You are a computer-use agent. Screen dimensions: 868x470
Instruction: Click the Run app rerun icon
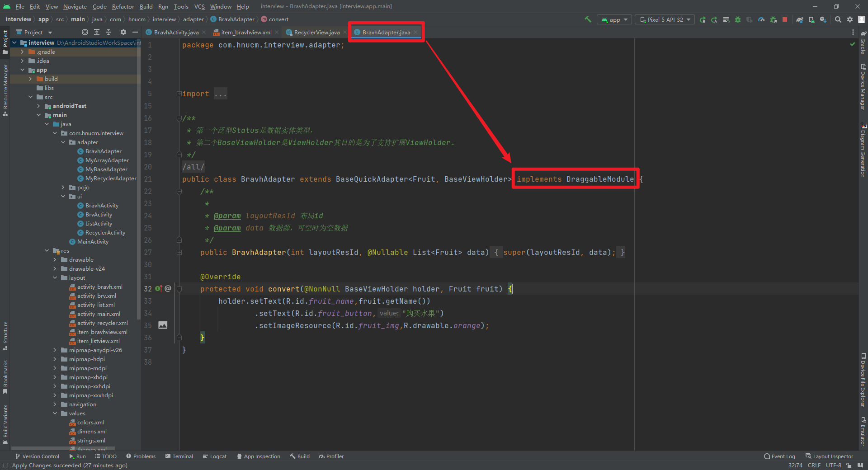pyautogui.click(x=703, y=19)
